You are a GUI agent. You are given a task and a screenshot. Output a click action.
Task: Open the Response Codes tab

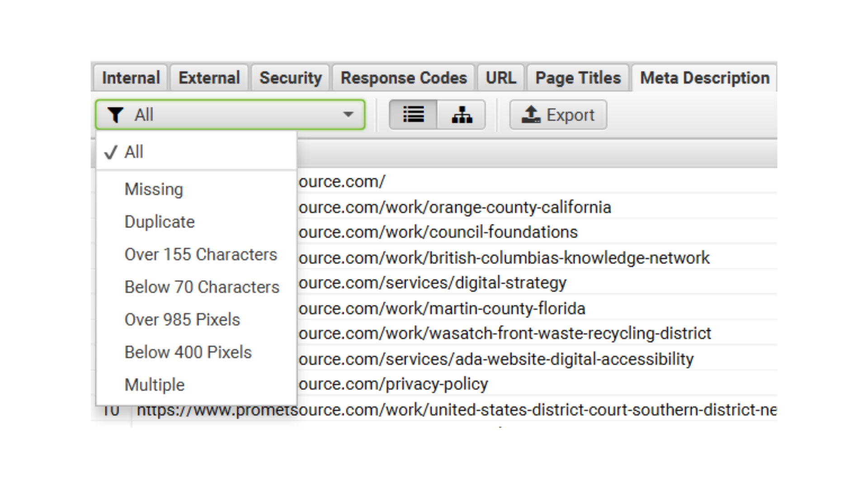click(x=403, y=78)
